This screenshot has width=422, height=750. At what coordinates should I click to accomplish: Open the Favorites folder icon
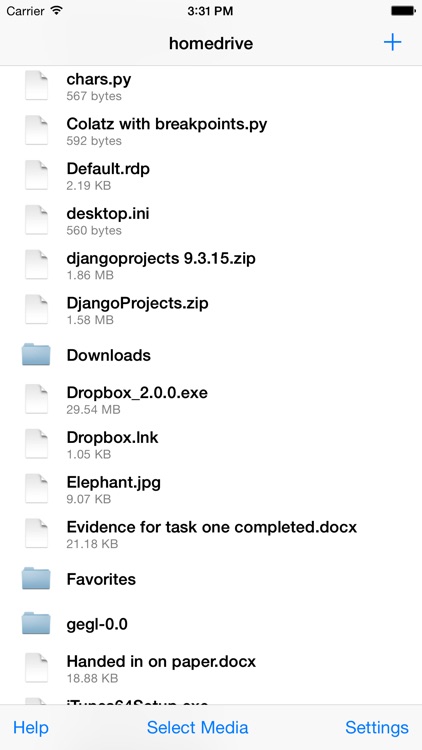[x=36, y=578]
